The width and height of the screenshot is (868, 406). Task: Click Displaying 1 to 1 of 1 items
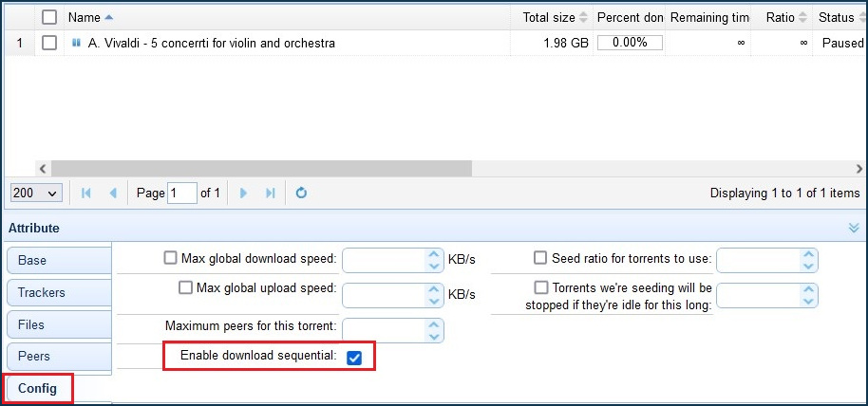[x=785, y=194]
